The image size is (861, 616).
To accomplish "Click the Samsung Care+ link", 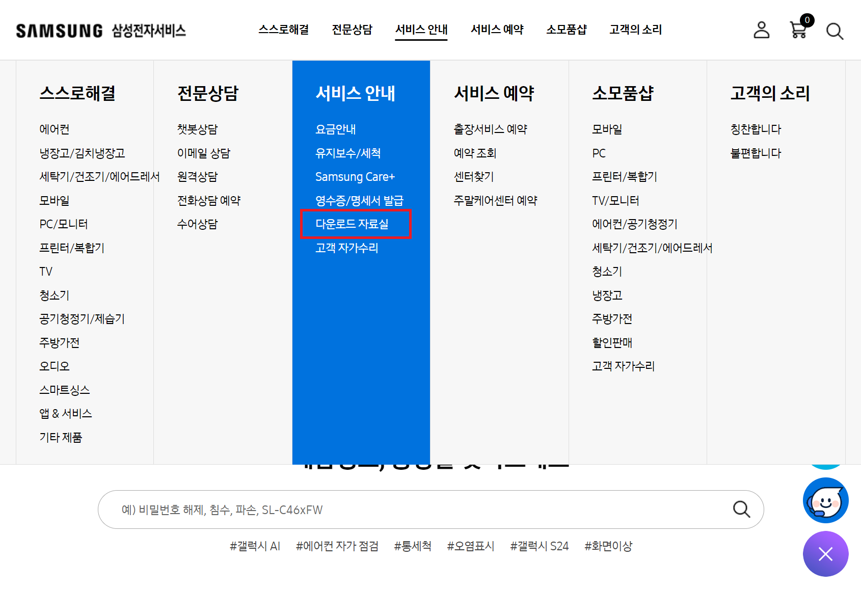I will pyautogui.click(x=355, y=176).
